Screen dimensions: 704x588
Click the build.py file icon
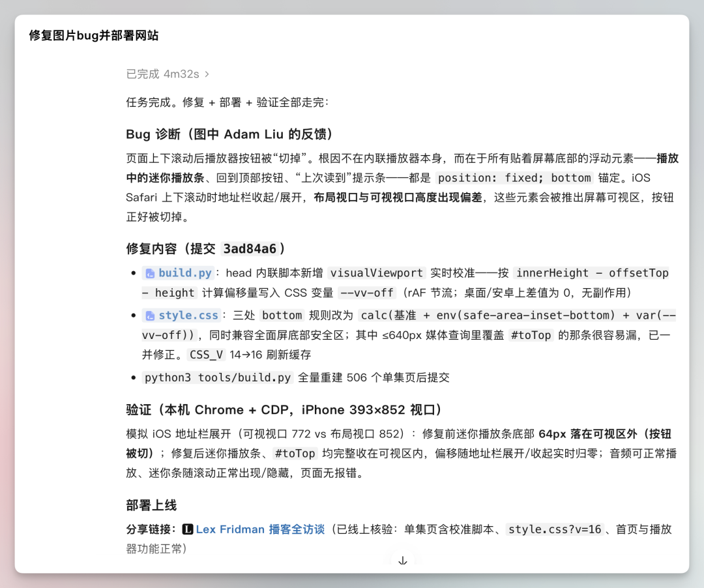(x=150, y=273)
